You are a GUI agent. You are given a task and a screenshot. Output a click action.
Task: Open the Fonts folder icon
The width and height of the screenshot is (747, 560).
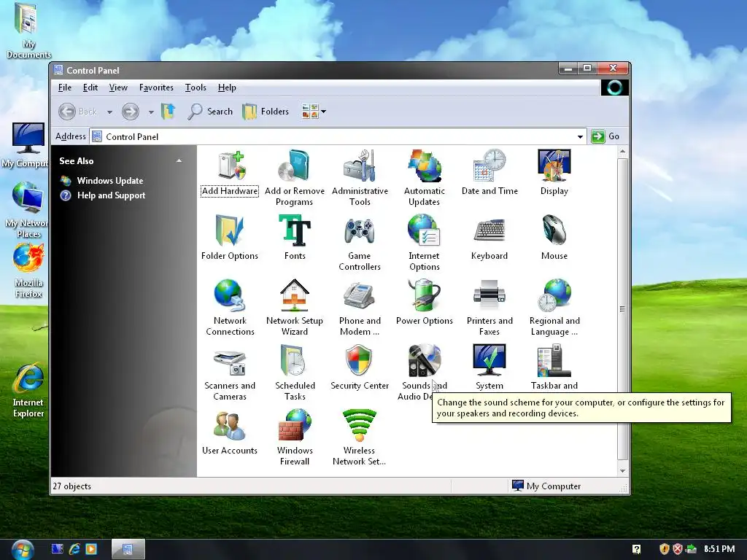click(295, 238)
